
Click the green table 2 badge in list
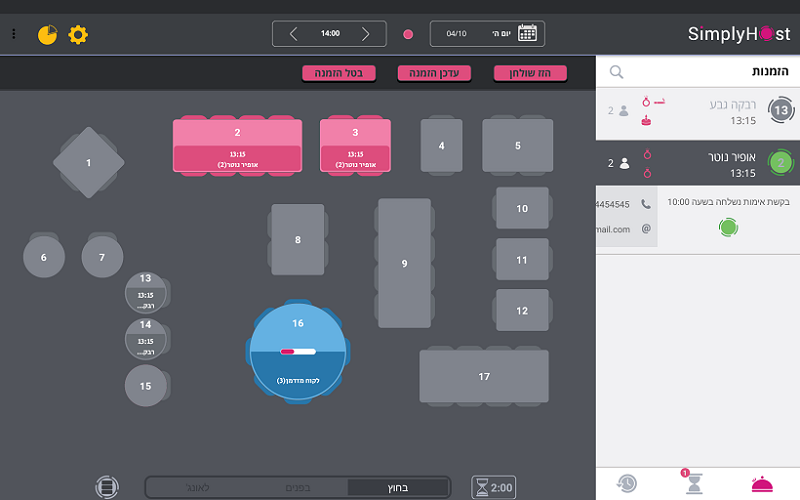pos(781,163)
